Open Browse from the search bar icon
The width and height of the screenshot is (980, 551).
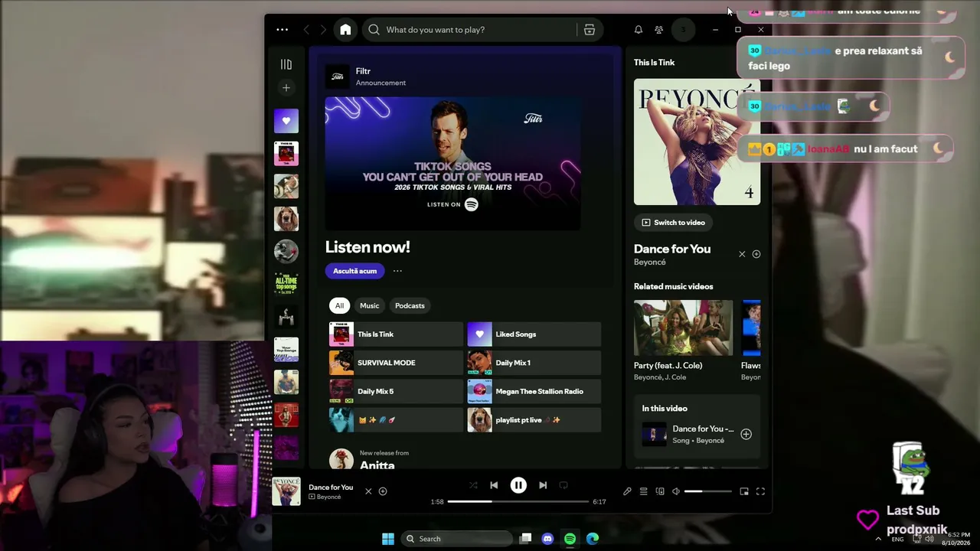[590, 30]
